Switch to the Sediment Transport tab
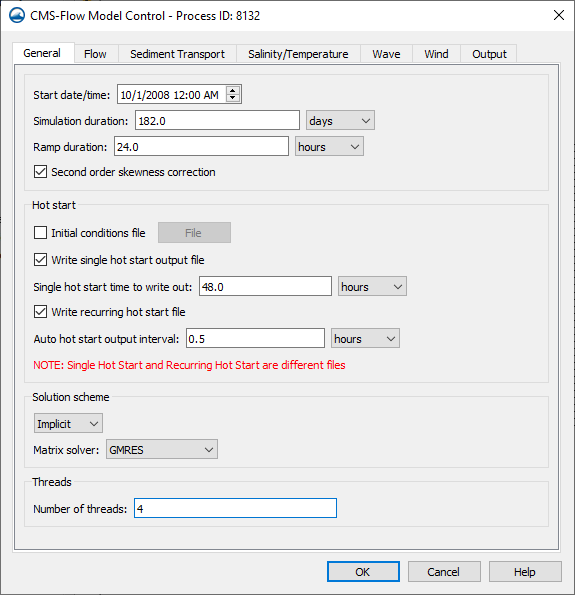 [x=178, y=54]
